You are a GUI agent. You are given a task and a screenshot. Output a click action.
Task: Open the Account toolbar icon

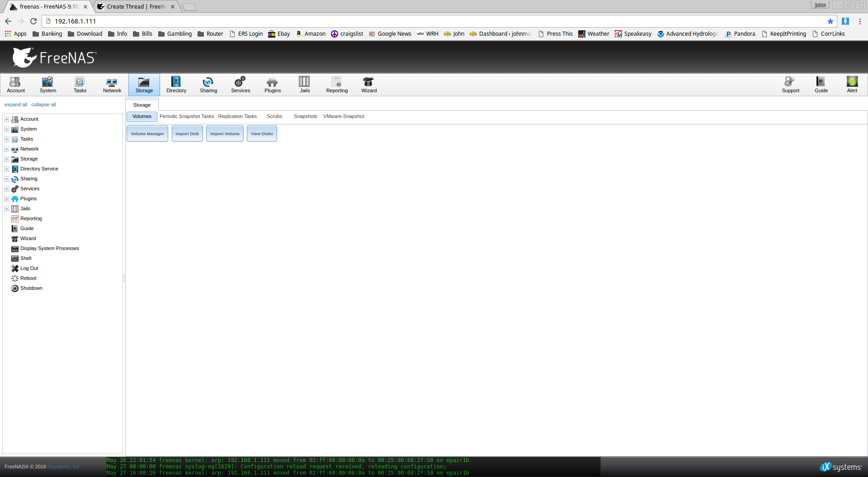[16, 85]
